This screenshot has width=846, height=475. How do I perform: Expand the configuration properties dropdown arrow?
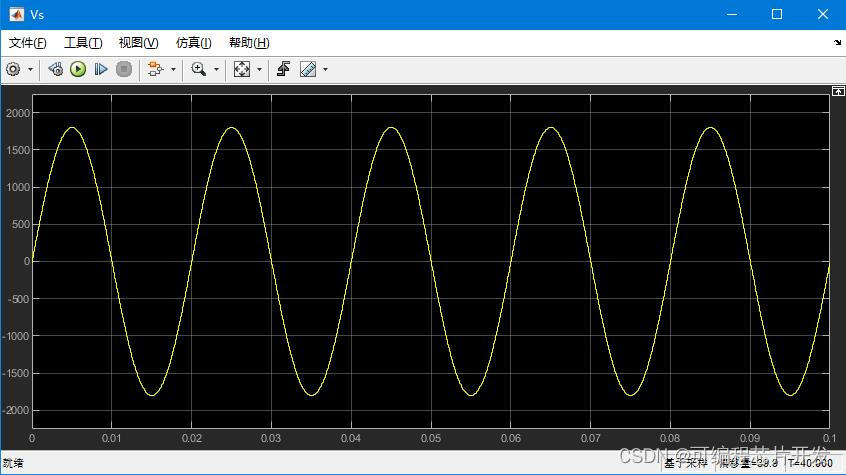tap(30, 70)
